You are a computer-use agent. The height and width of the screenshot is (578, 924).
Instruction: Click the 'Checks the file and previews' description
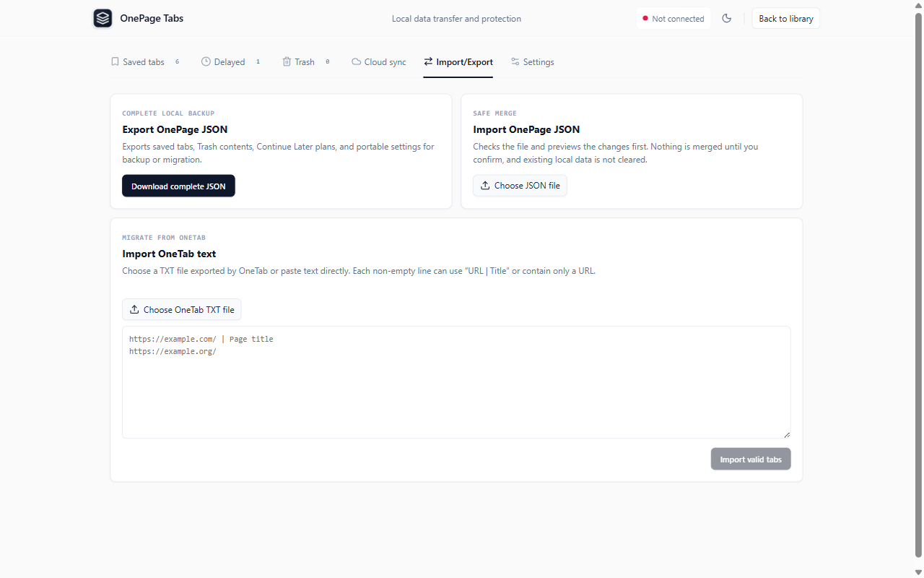(616, 153)
